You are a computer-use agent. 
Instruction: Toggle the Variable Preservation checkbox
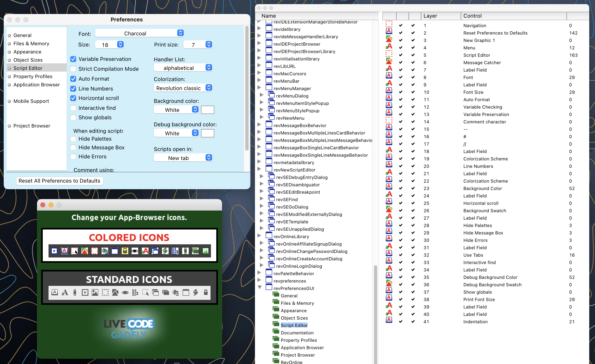click(x=73, y=59)
